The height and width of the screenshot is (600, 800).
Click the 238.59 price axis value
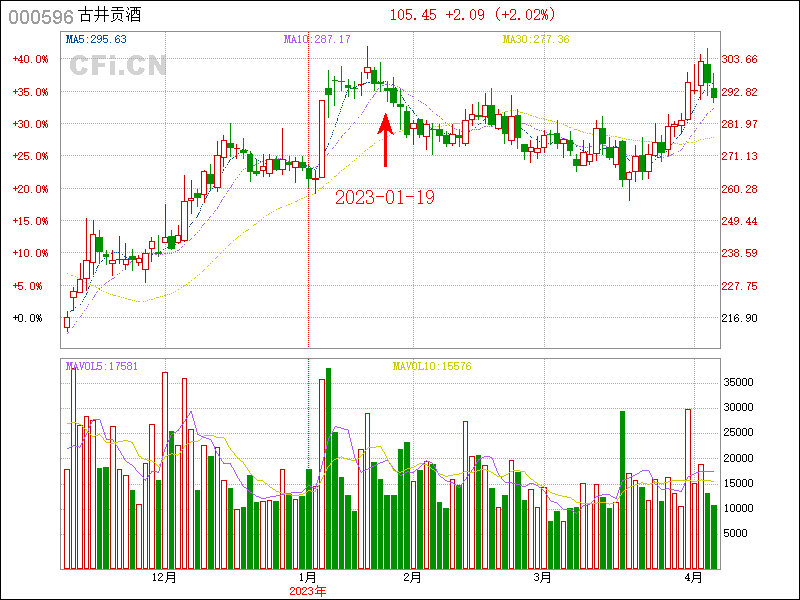click(x=739, y=253)
